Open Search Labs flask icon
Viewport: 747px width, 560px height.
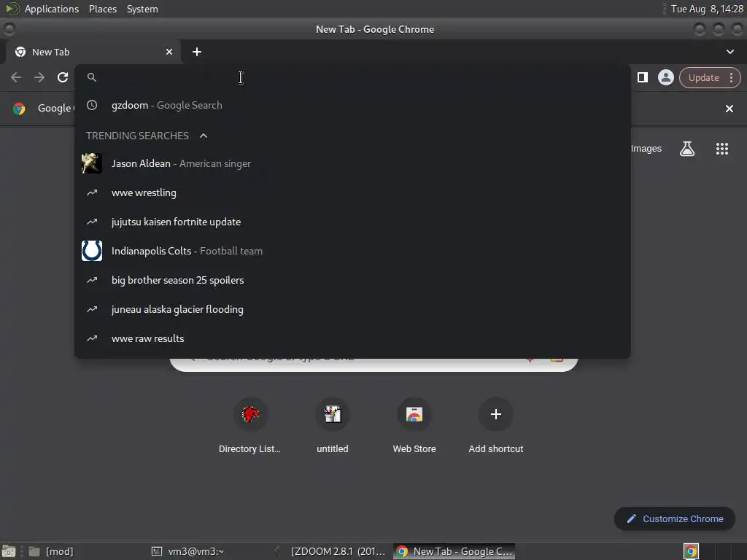687,149
